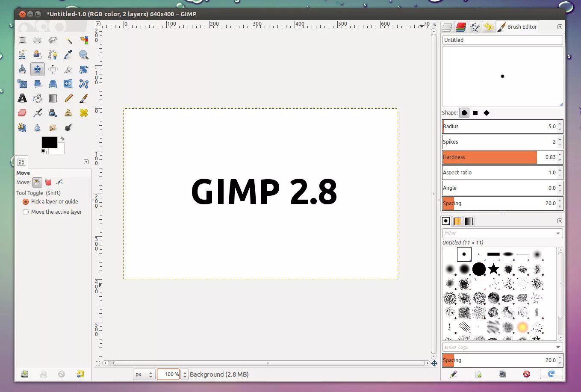Switch to the Paths dock tab
581x392 pixels.
coord(475,27)
